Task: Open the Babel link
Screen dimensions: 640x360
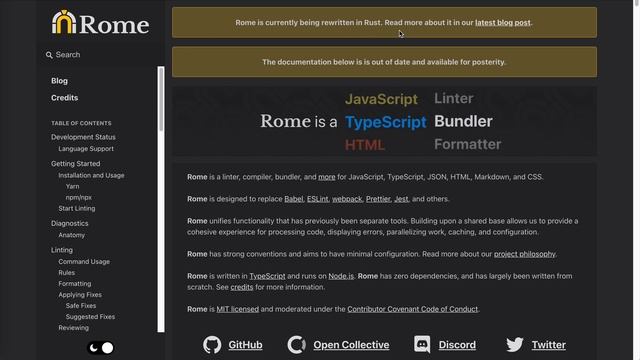Action: coord(294,199)
